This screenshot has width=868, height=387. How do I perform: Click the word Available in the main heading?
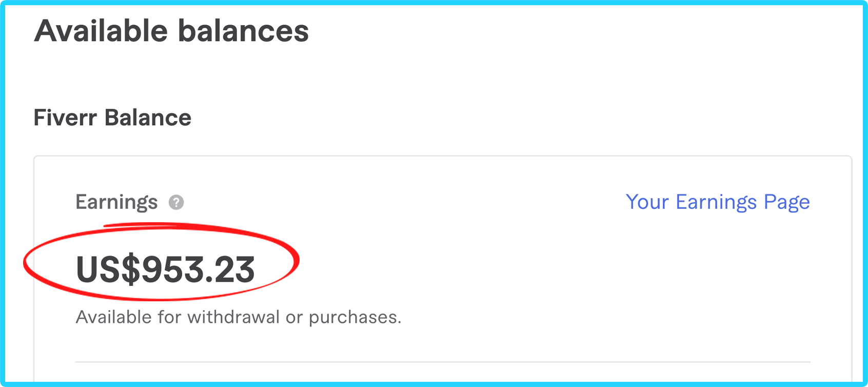[x=101, y=31]
